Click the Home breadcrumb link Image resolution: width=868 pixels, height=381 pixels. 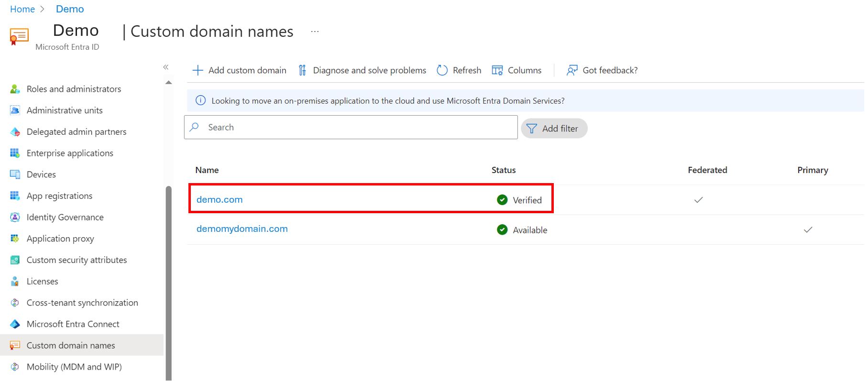(22, 9)
